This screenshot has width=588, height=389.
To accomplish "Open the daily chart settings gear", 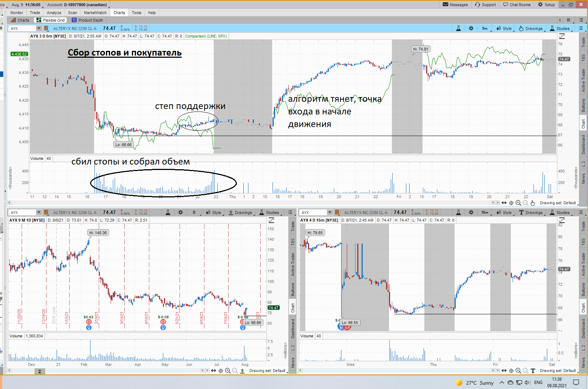I will tap(180, 213).
